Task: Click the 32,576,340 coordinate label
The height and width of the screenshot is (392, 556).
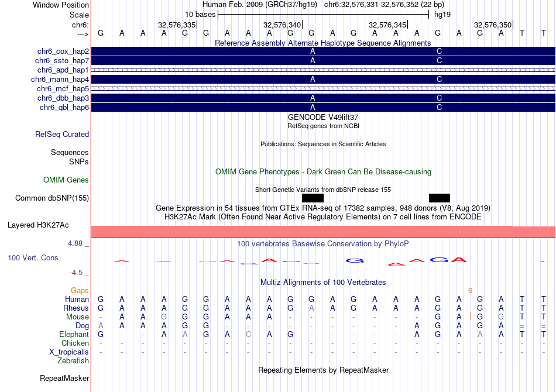Action: coord(282,25)
